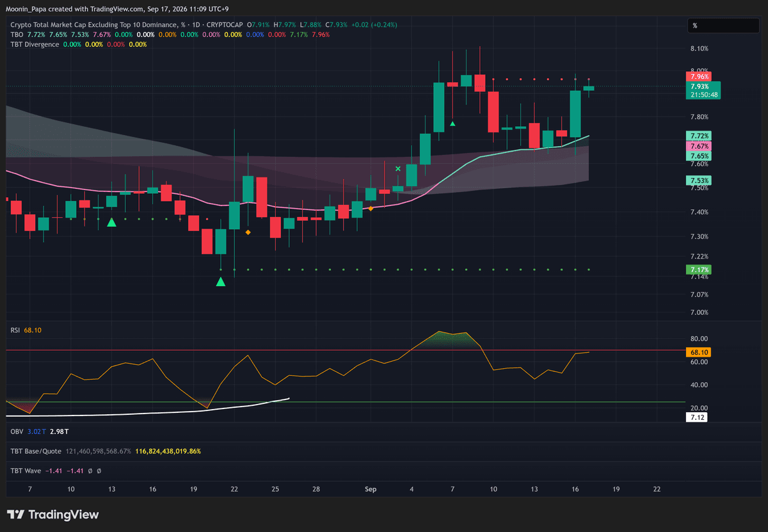
Task: Click the 121,460,598,568.67% value
Action: [x=99, y=451]
